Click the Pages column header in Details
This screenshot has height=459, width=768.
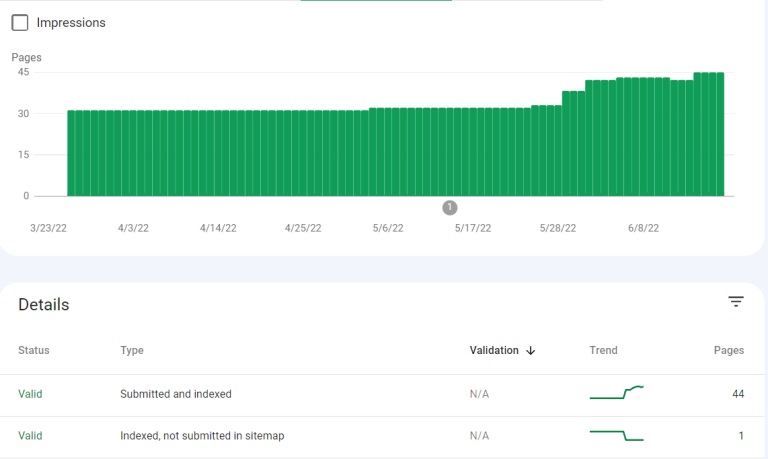[x=729, y=350]
